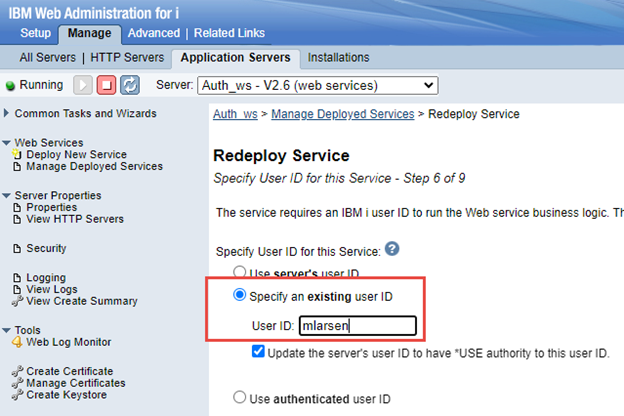Screen dimensions: 624x416
Task: Open the Security sidebar link
Action: coord(46,248)
